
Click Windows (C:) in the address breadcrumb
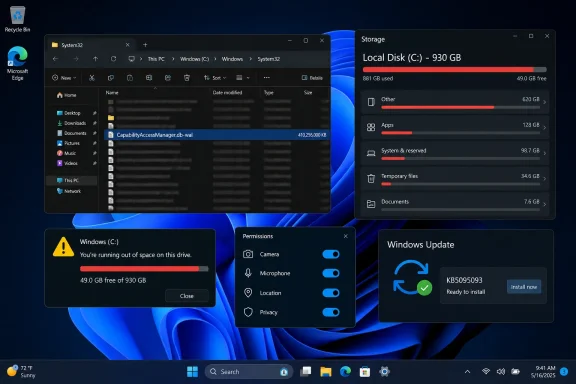(194, 59)
